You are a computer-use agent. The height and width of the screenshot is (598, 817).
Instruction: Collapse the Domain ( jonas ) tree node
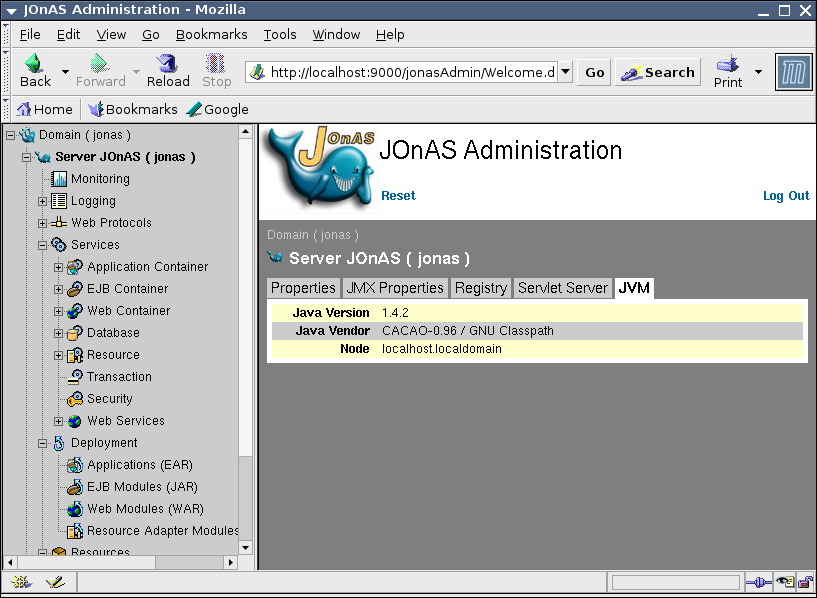click(10, 135)
